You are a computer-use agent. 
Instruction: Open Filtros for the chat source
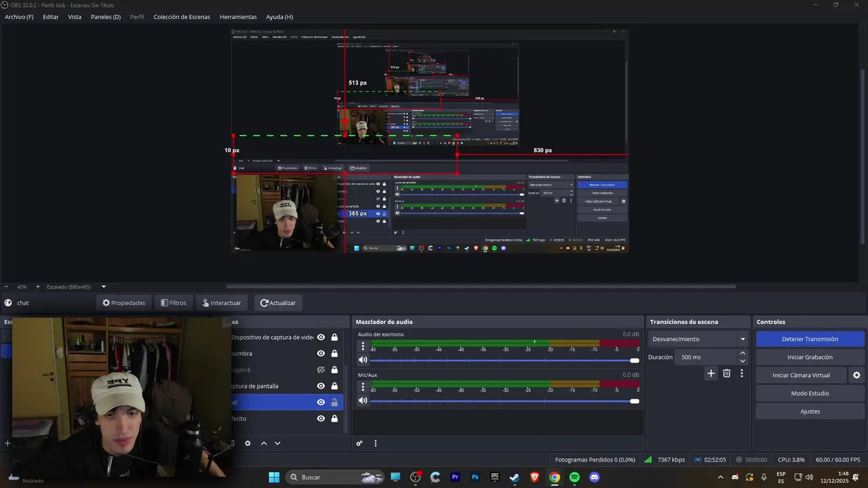[x=173, y=303]
